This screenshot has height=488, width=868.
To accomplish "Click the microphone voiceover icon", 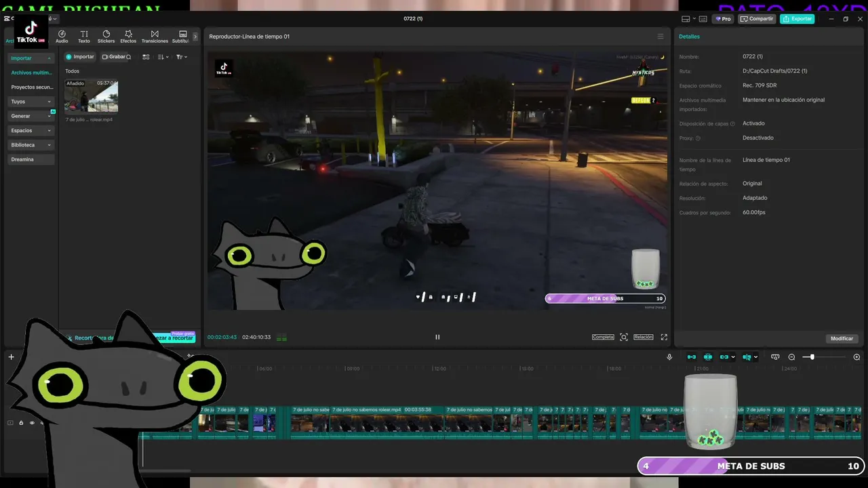I will pyautogui.click(x=669, y=357).
